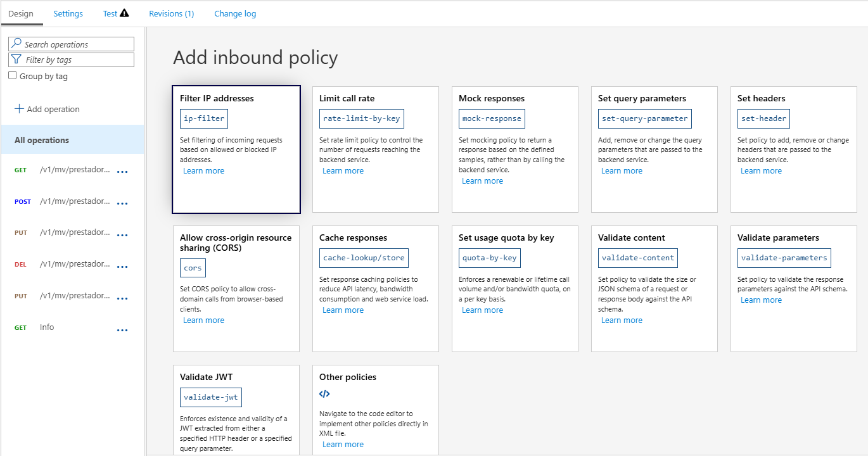
Task: Open Learn more under Other policies
Action: 343,445
